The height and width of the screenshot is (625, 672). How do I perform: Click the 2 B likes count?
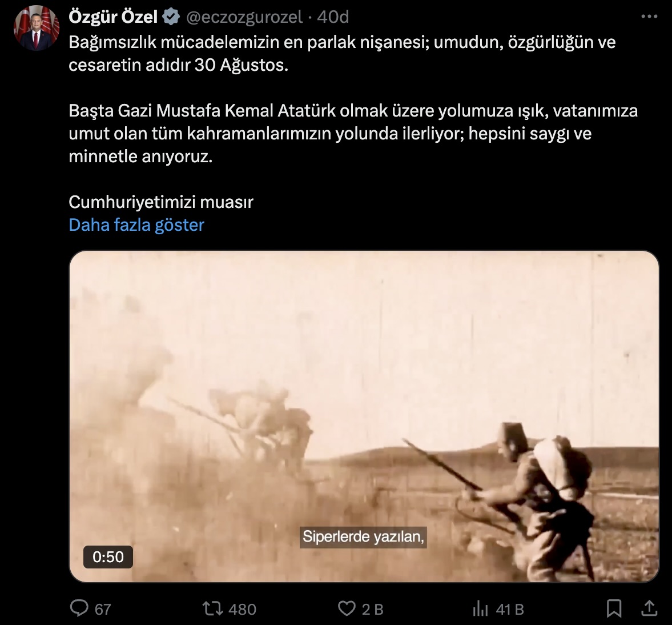click(372, 609)
